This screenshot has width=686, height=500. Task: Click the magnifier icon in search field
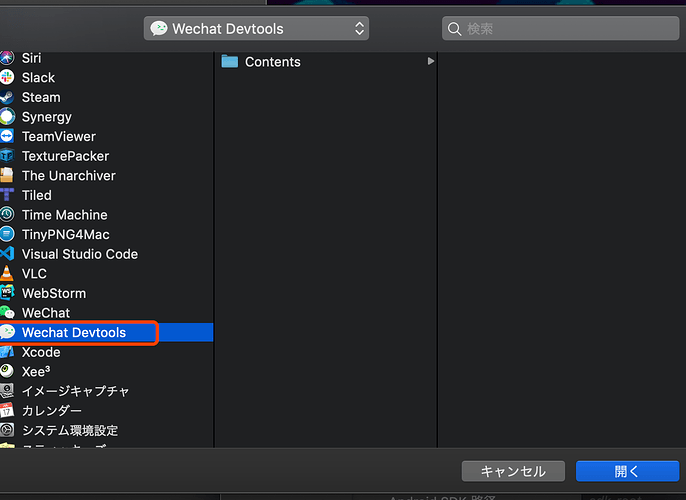455,29
